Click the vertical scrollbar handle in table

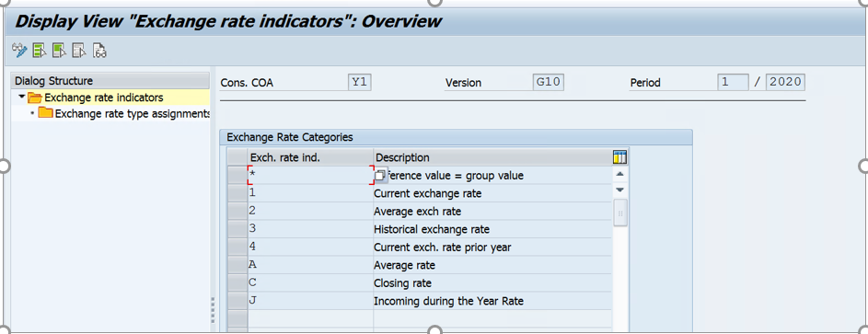(620, 213)
